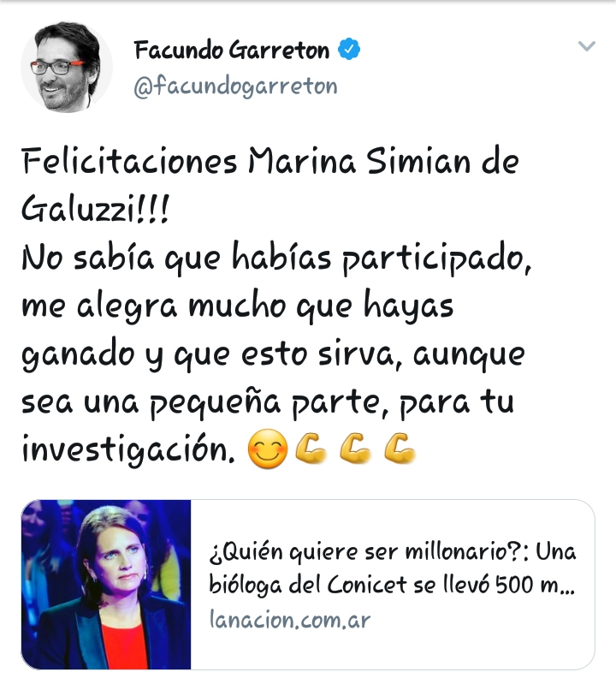Open the @facundogarreton handle
616x678 pixels.
point(235,86)
